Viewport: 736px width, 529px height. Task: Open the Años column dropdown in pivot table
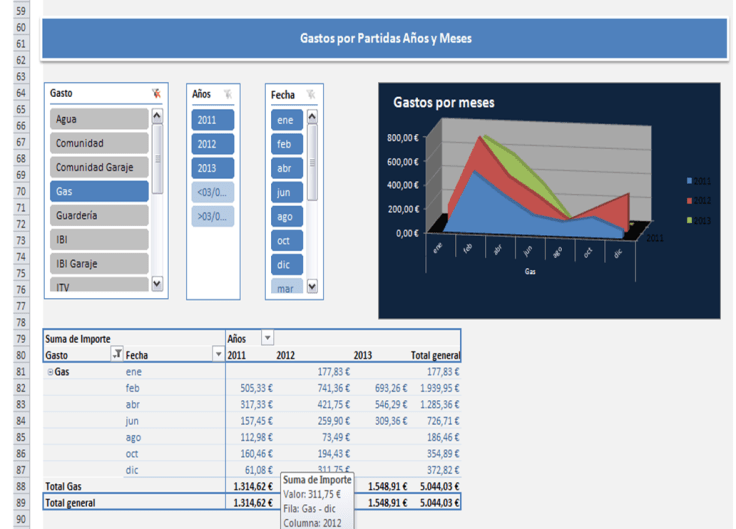point(267,338)
